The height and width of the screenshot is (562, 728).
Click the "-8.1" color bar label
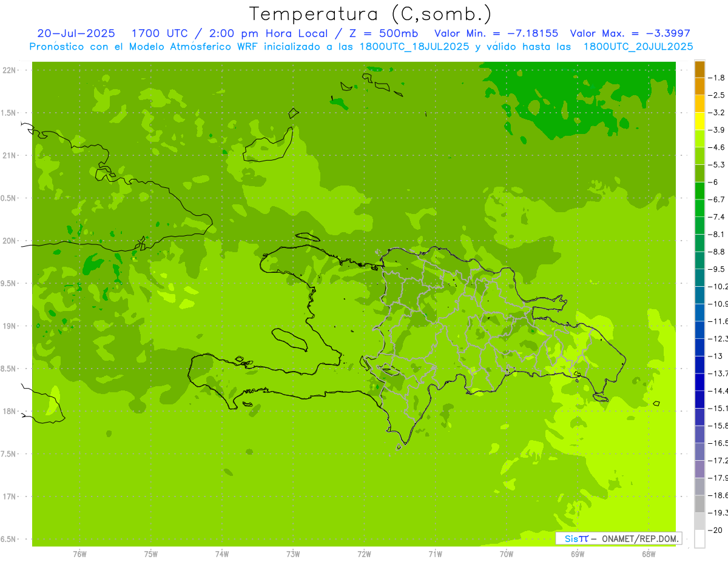tap(716, 234)
